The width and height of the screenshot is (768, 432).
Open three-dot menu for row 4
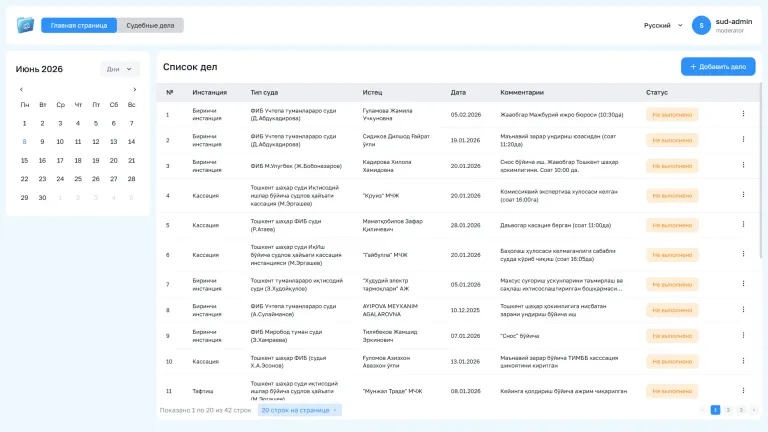(x=743, y=195)
